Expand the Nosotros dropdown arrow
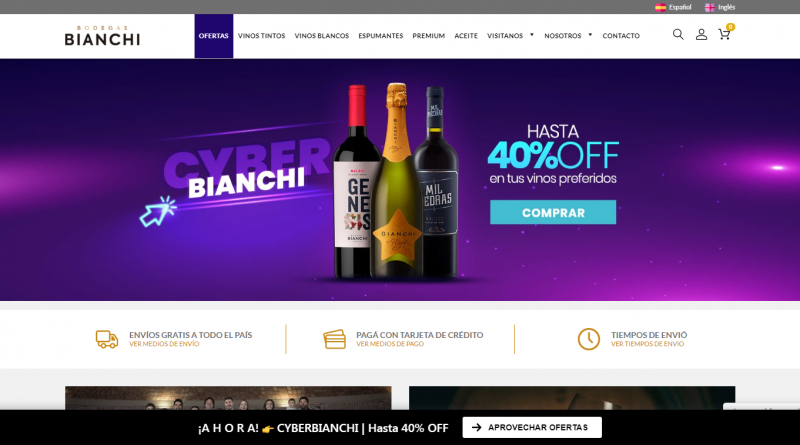The image size is (800, 445). point(590,35)
